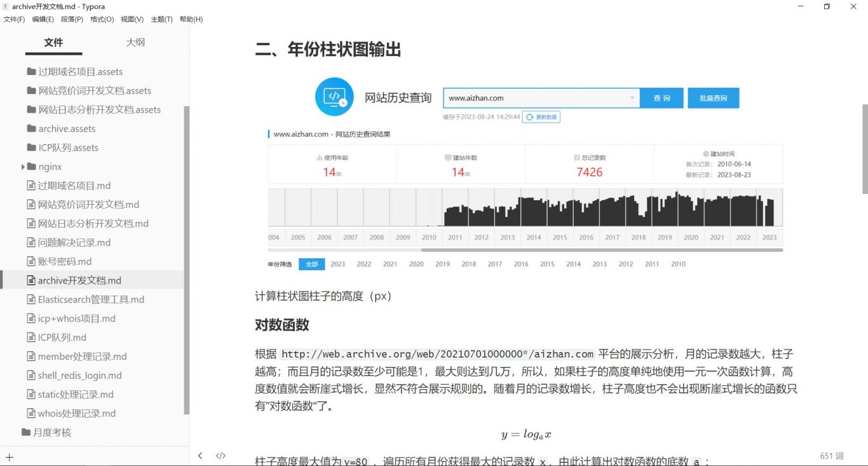
Task: Open the 月度考核 folder
Action: click(52, 432)
